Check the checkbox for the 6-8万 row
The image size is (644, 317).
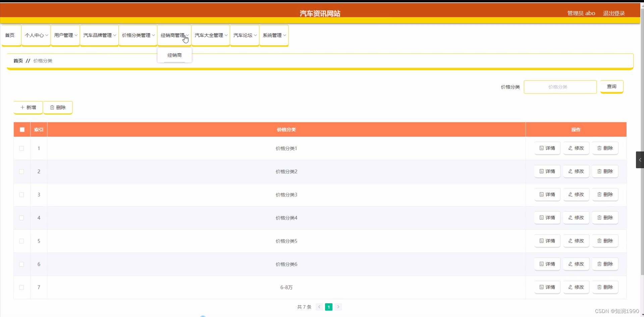(x=22, y=287)
